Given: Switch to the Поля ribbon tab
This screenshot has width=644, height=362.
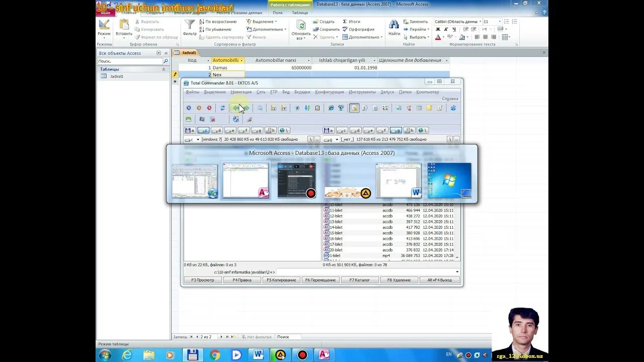Looking at the screenshot, I should pyautogui.click(x=278, y=13).
